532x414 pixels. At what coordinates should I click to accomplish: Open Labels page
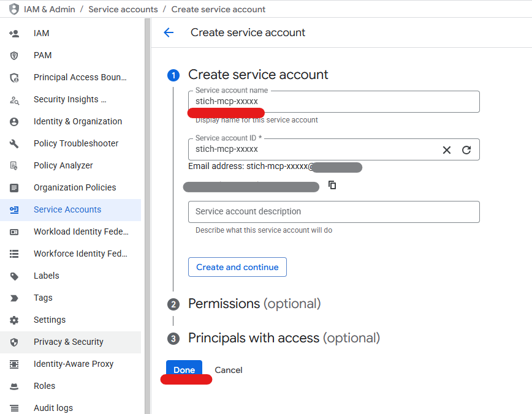point(70,276)
